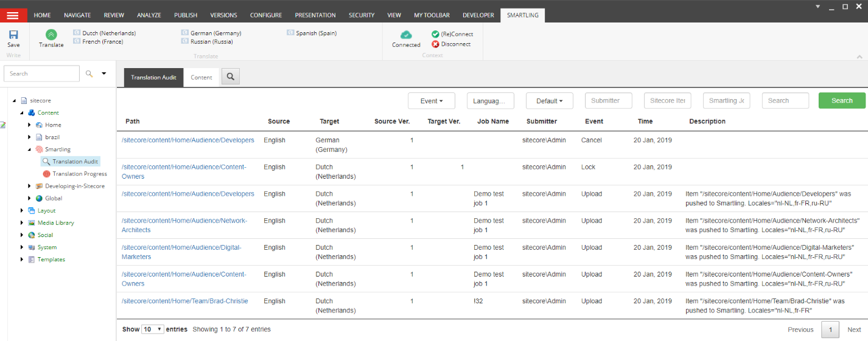The image size is (868, 341).
Task: Click the Connected cloud icon
Action: tap(406, 35)
